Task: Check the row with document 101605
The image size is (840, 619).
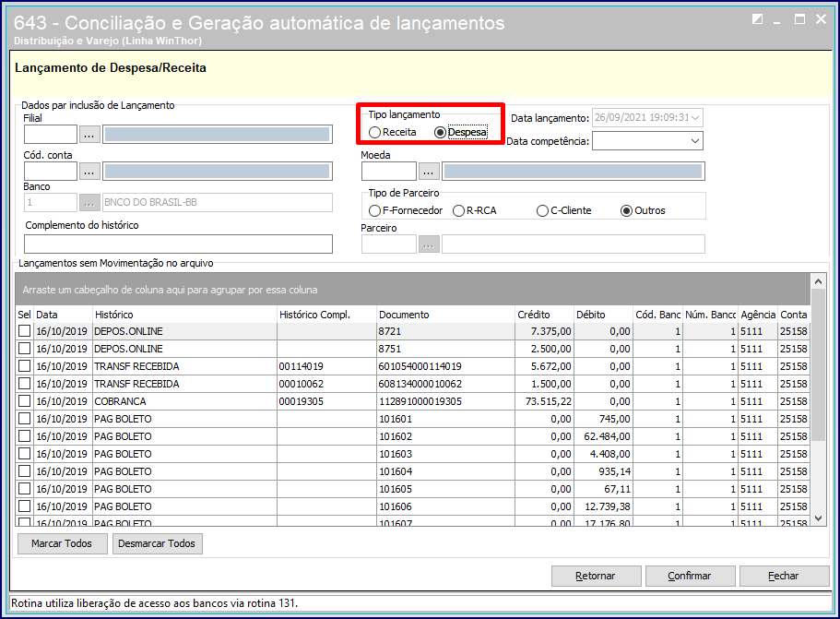Action: (25, 489)
